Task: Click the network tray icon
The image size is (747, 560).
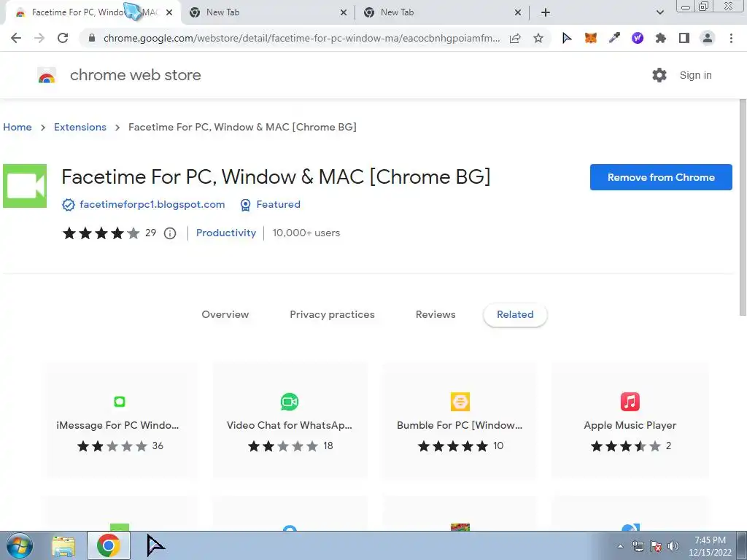Action: coord(638,546)
